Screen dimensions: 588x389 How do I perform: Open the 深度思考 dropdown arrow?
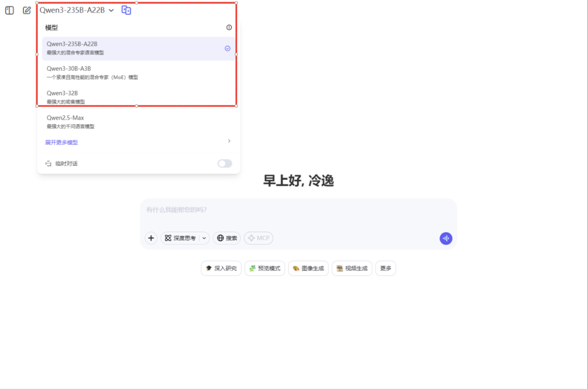[x=204, y=238]
